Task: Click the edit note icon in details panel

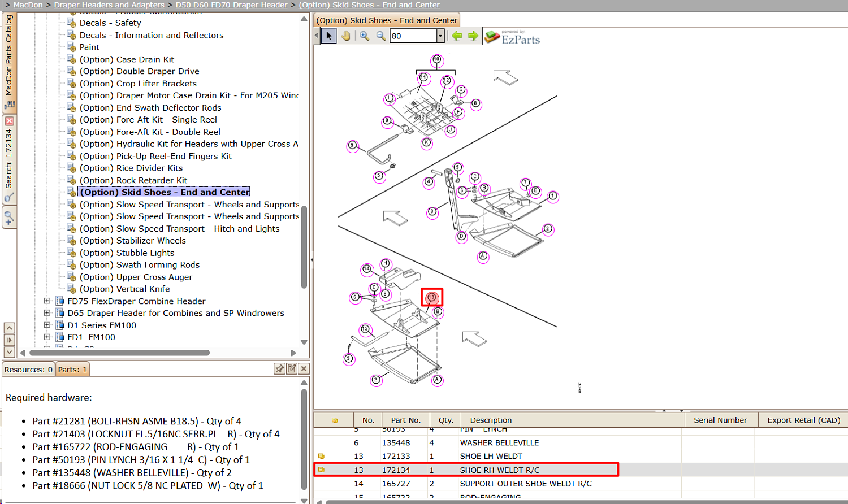Action: coord(292,368)
